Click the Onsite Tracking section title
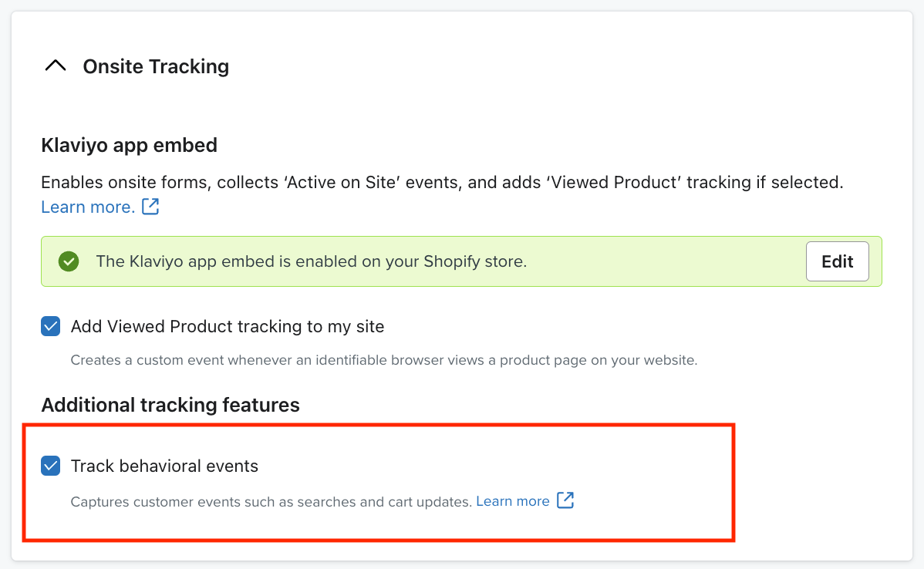924x569 pixels. point(156,66)
